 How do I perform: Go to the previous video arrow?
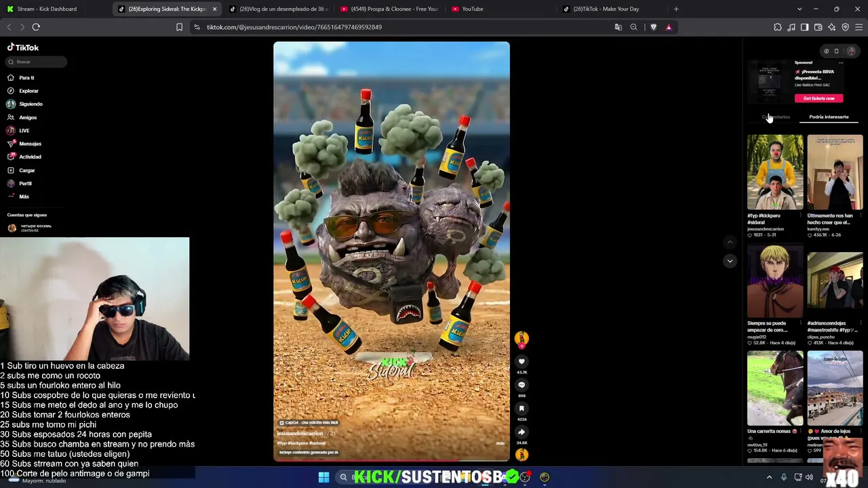pyautogui.click(x=730, y=242)
